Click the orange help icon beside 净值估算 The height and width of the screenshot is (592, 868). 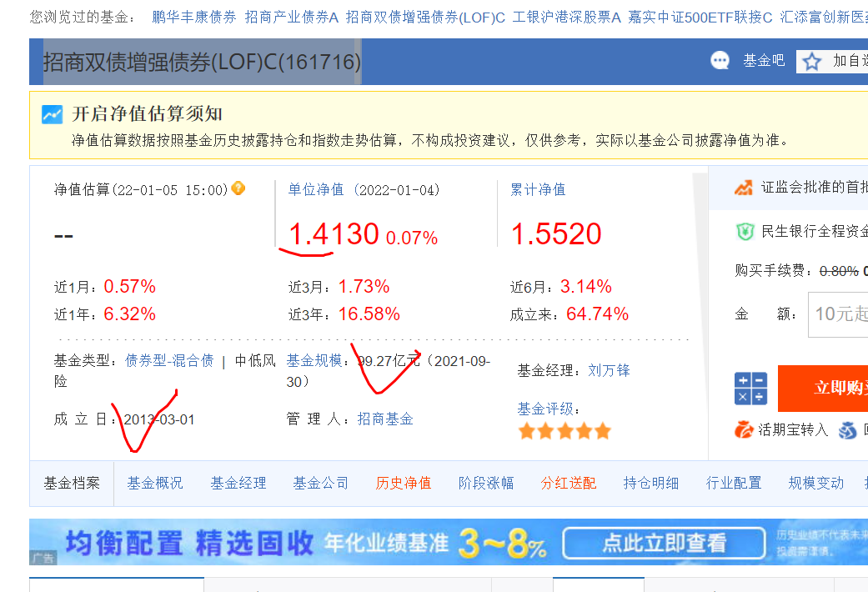pyautogui.click(x=238, y=188)
